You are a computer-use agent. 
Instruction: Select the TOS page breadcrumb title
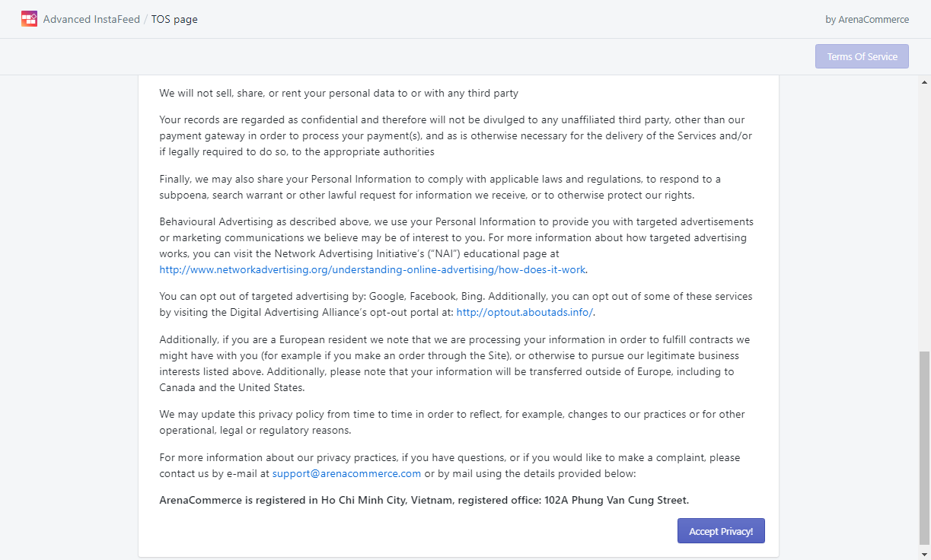pos(174,19)
